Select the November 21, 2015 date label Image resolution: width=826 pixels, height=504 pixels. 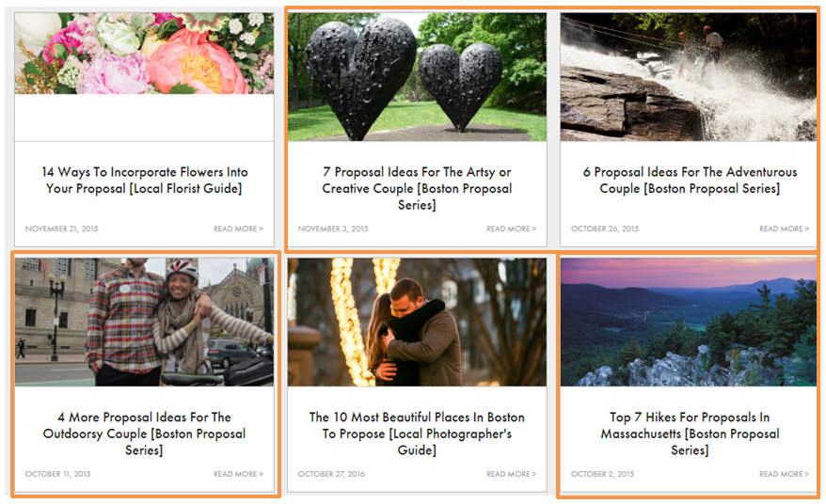click(x=62, y=228)
